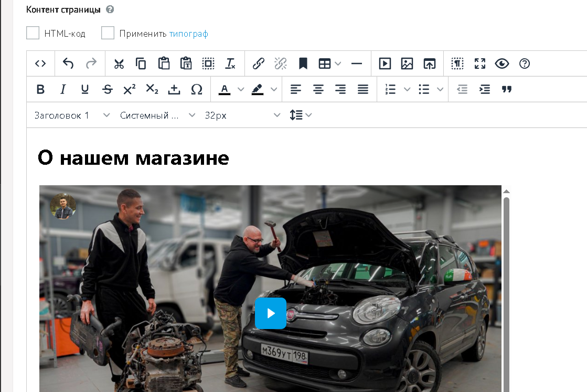The width and height of the screenshot is (587, 392).
Task: Click the insert link icon
Action: (258, 63)
